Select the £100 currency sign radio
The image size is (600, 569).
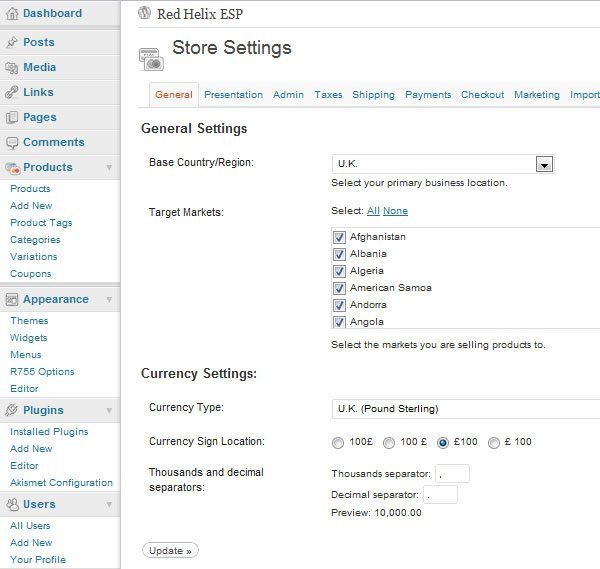tap(443, 443)
